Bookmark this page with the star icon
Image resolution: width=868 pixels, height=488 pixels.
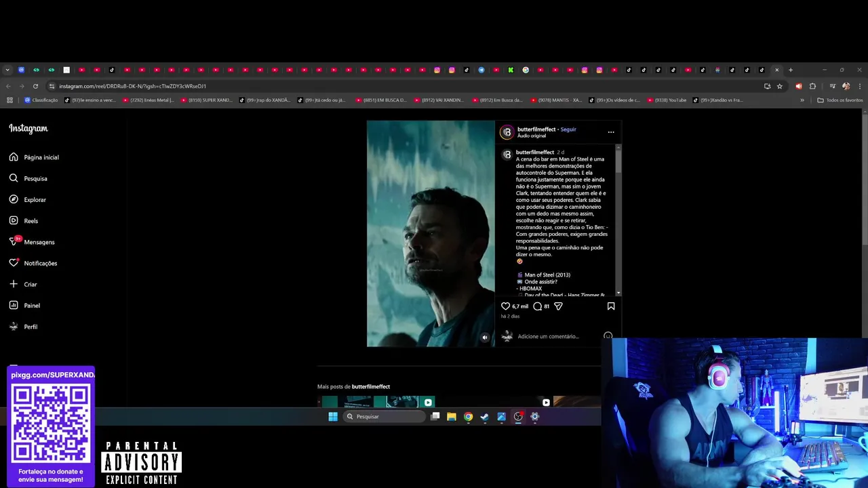[x=780, y=86]
